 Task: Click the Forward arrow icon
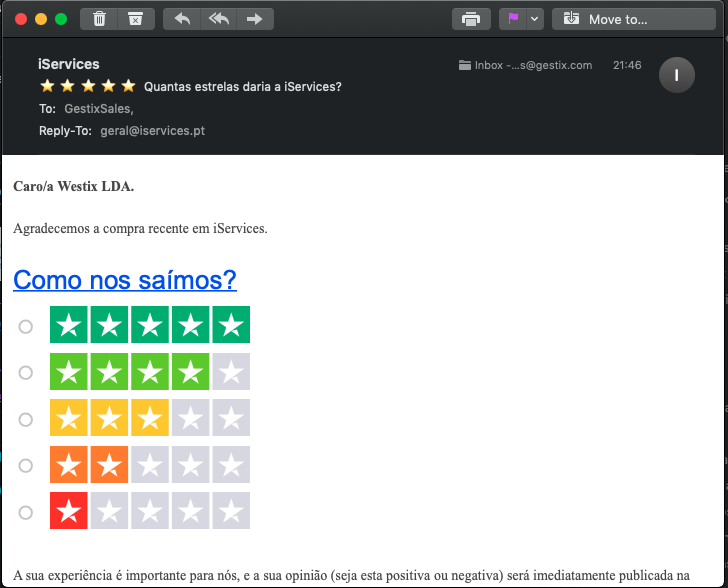(x=255, y=19)
